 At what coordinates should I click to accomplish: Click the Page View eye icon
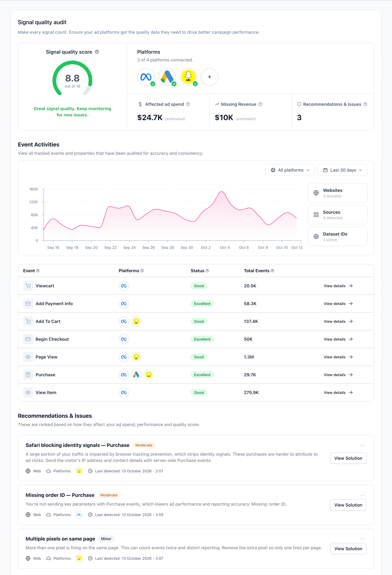pos(28,357)
